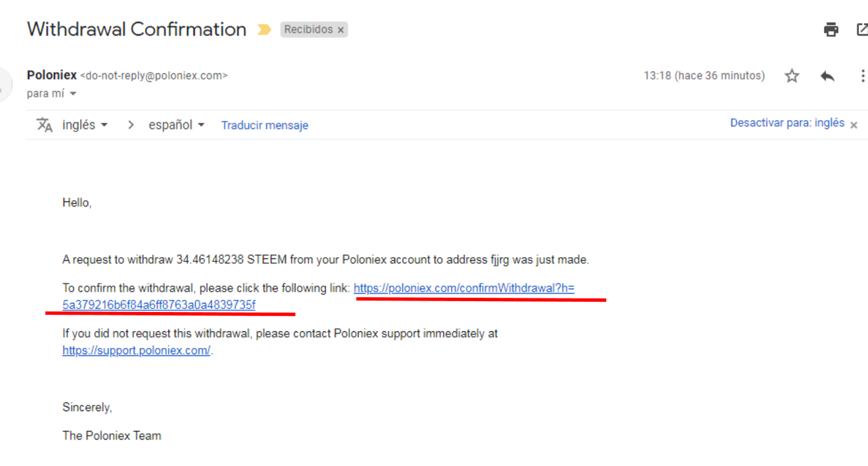The width and height of the screenshot is (868, 466).
Task: Dismiss the translation bar with x
Action: 854,125
